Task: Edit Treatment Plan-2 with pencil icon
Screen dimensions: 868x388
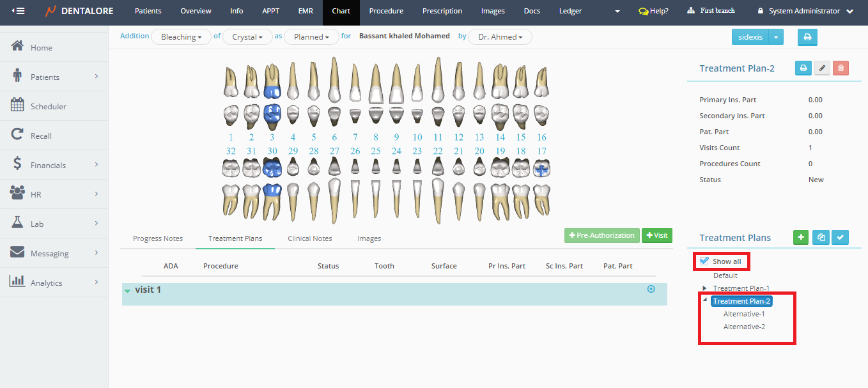Action: tap(822, 68)
